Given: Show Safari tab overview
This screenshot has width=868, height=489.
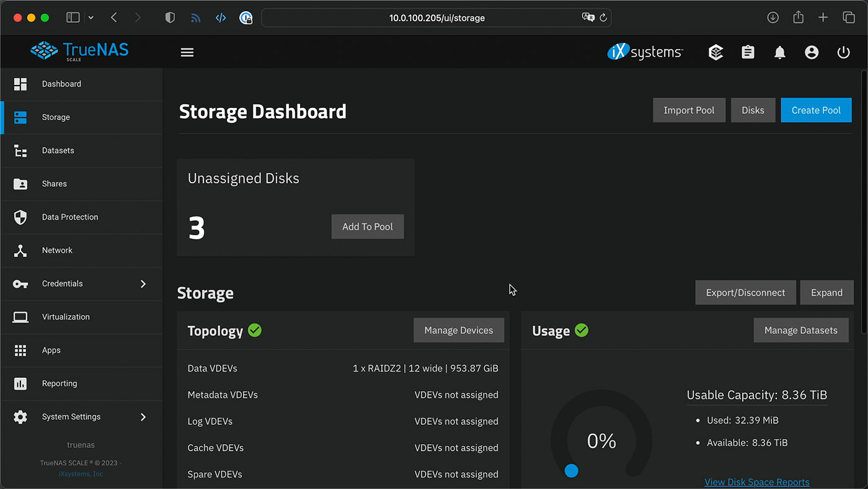Looking at the screenshot, I should coord(848,17).
